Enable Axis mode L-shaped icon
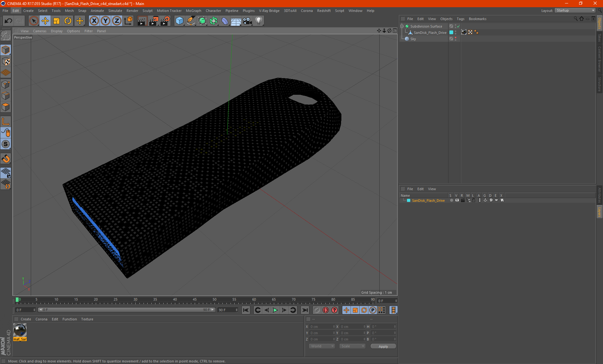603x364 pixels. point(6,121)
